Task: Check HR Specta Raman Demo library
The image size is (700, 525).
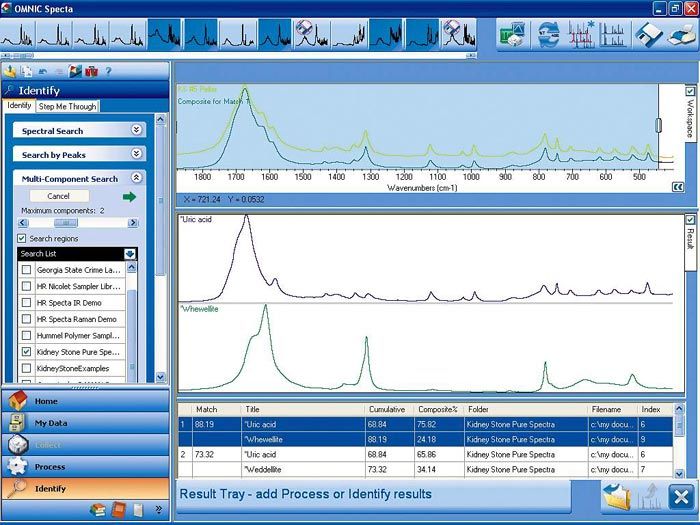Action: point(26,319)
